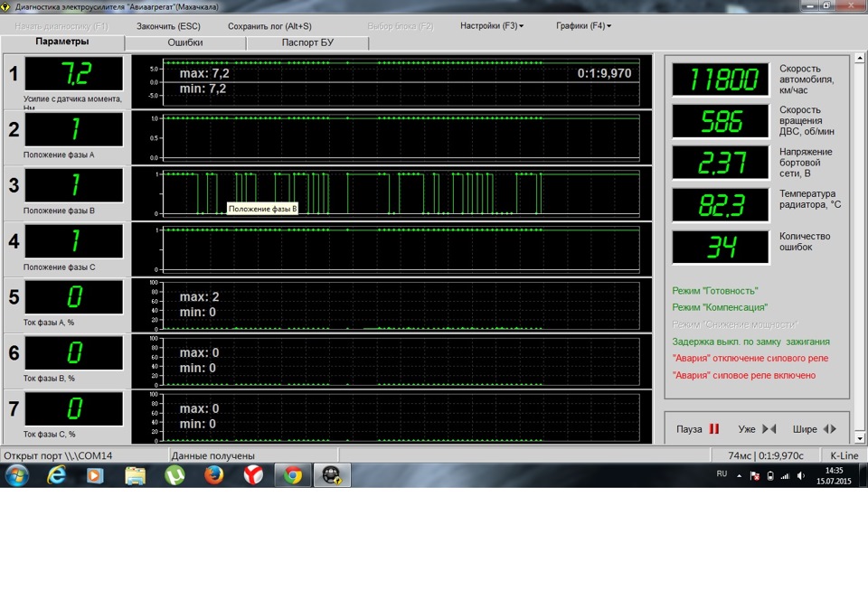Click the Шире label
Viewport: 868px width, 590px height.
[x=805, y=429]
